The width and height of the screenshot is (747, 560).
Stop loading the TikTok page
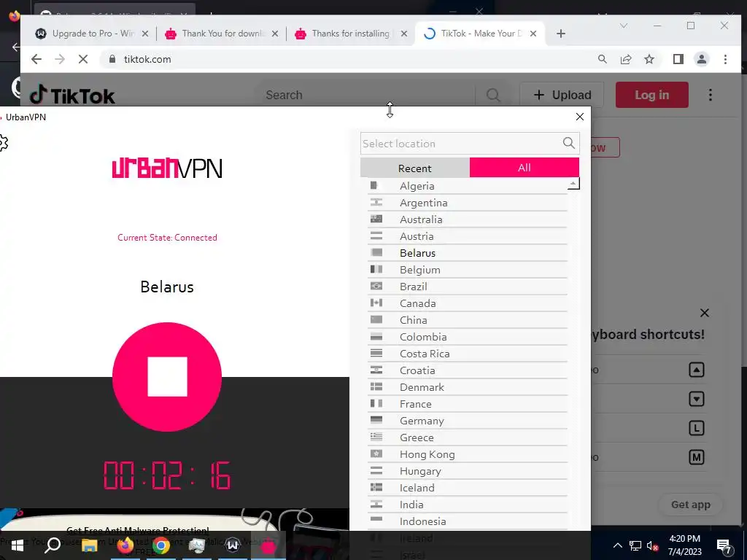coord(83,59)
